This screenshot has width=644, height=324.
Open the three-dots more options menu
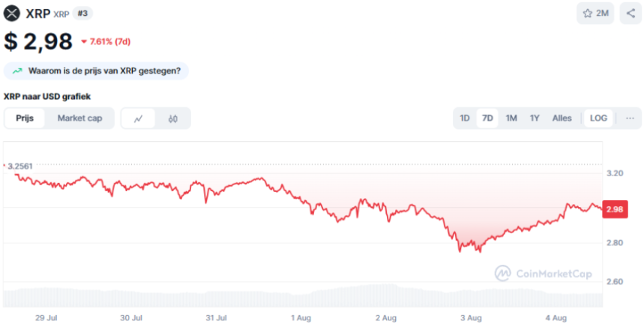(x=630, y=118)
